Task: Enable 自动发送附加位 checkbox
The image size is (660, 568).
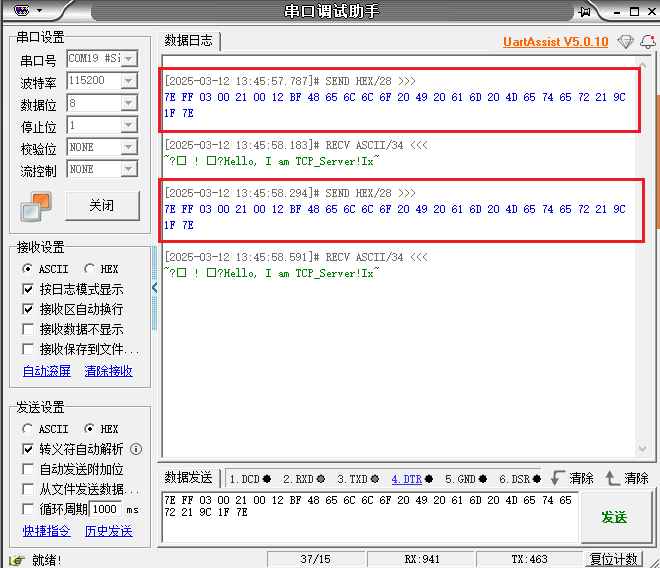Action: point(28,469)
